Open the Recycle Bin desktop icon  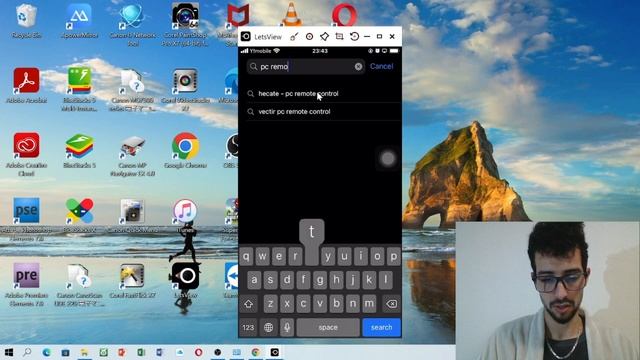[x=27, y=20]
